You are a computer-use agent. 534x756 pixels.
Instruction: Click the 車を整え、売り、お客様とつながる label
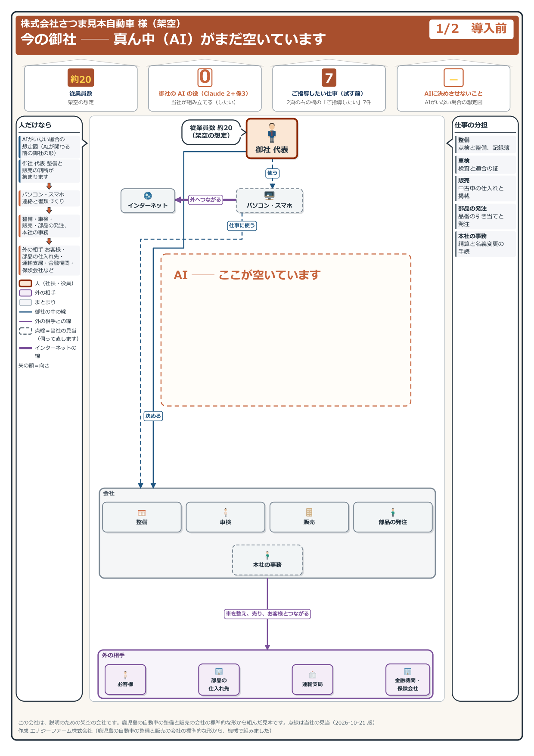pos(267,613)
